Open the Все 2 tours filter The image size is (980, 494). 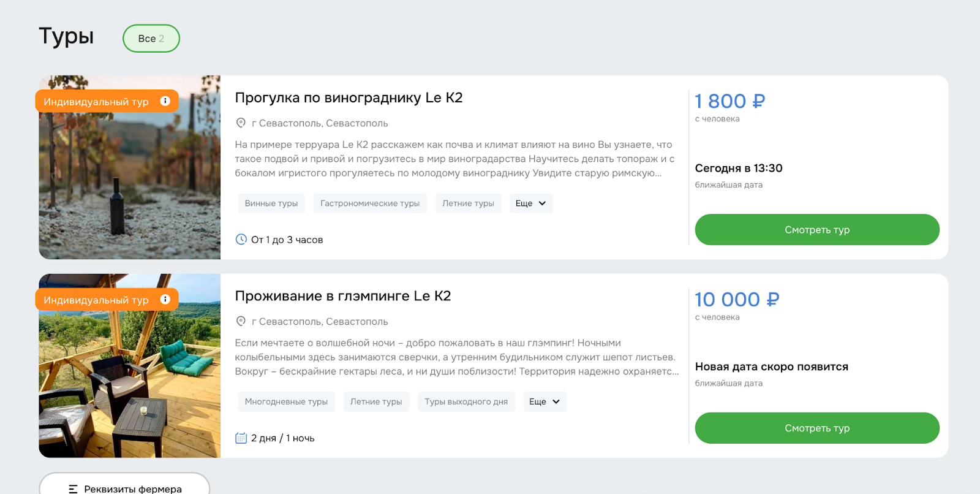point(151,38)
